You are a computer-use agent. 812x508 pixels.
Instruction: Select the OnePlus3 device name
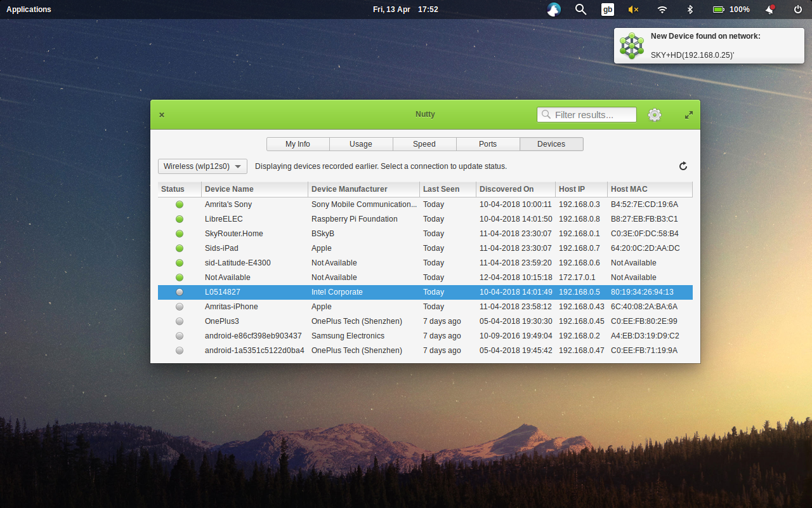tap(222, 321)
